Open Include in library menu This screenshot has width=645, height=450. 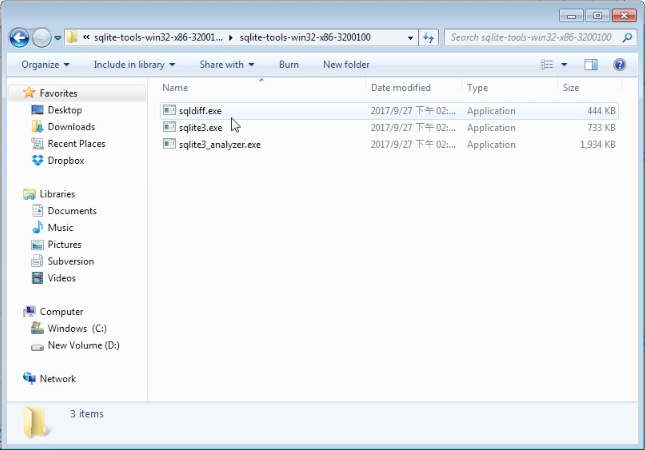pyautogui.click(x=134, y=65)
